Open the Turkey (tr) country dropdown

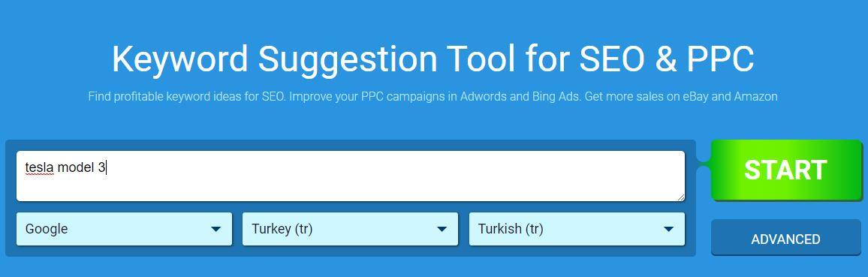(x=350, y=229)
